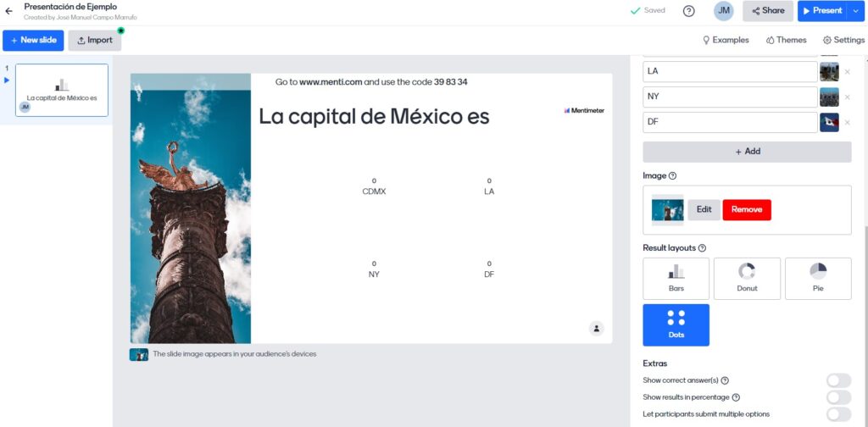Expand the Present dropdown arrow
Image resolution: width=868 pixels, height=427 pixels.
tap(854, 11)
